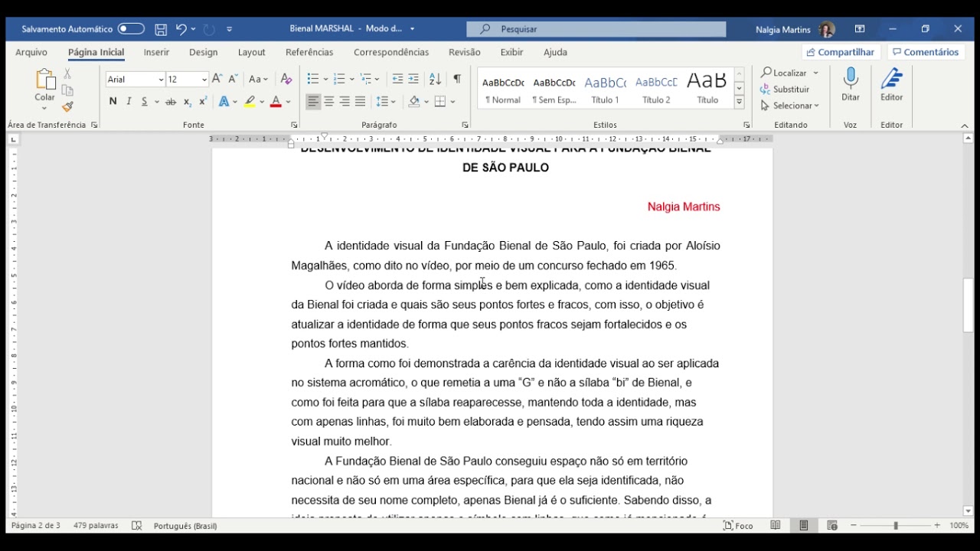Click zoom in plus button

pos(937,526)
